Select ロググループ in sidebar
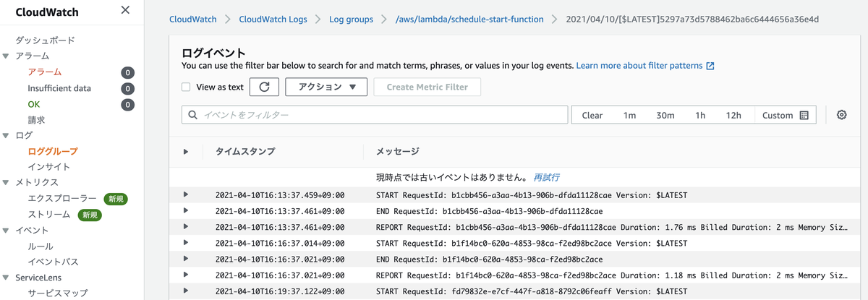 53,152
